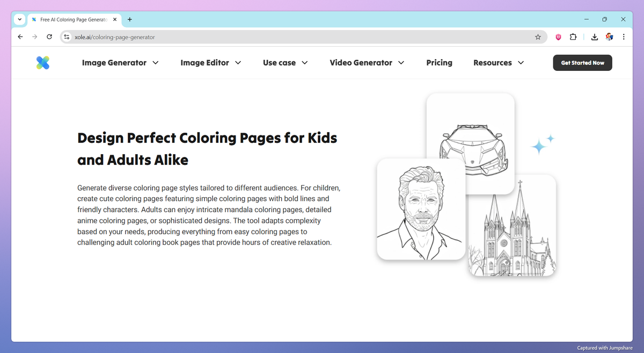Open site information icon in the address bar

tap(66, 37)
